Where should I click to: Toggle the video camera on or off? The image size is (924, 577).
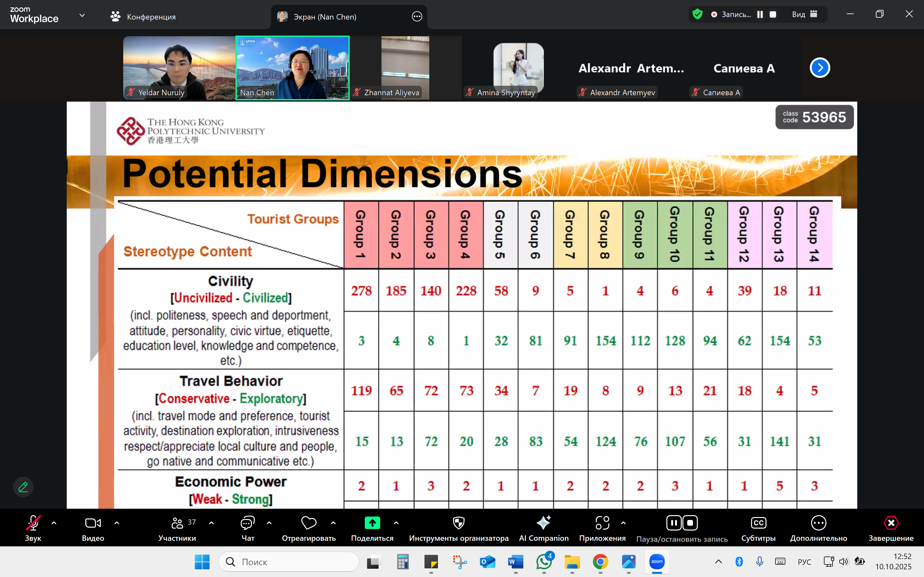(93, 523)
